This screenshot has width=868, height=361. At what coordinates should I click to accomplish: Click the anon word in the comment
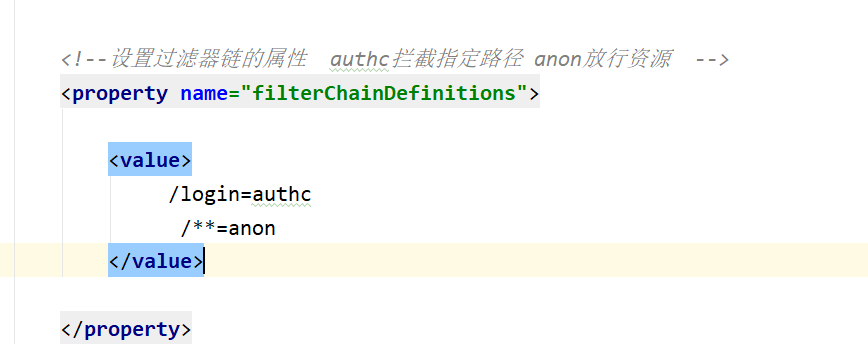tap(557, 59)
